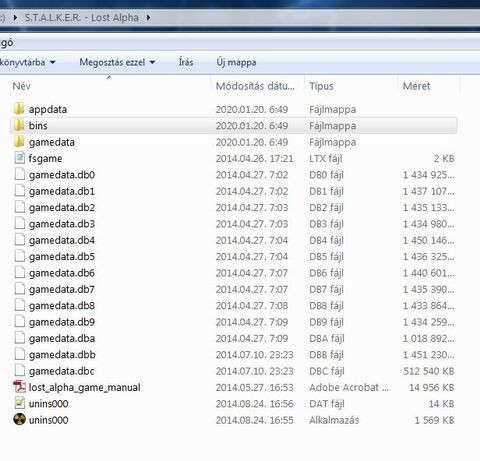Viewport: 480px width, 461px height.
Task: Sort by the Név column header
Action: 22,86
